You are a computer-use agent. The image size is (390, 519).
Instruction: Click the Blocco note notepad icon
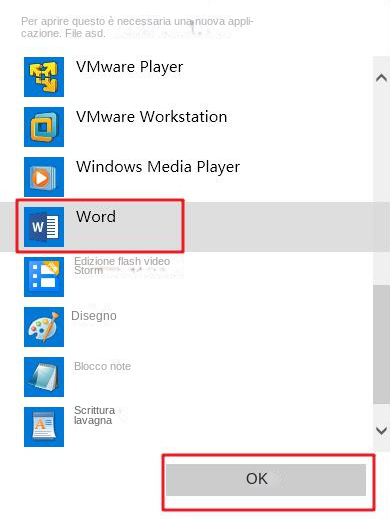(x=44, y=377)
